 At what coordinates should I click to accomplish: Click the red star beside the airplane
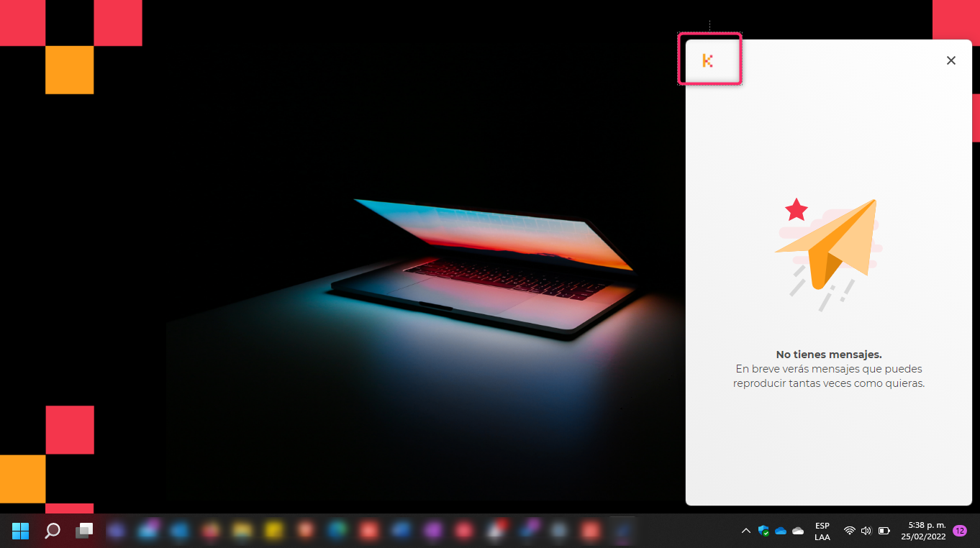[x=797, y=210]
